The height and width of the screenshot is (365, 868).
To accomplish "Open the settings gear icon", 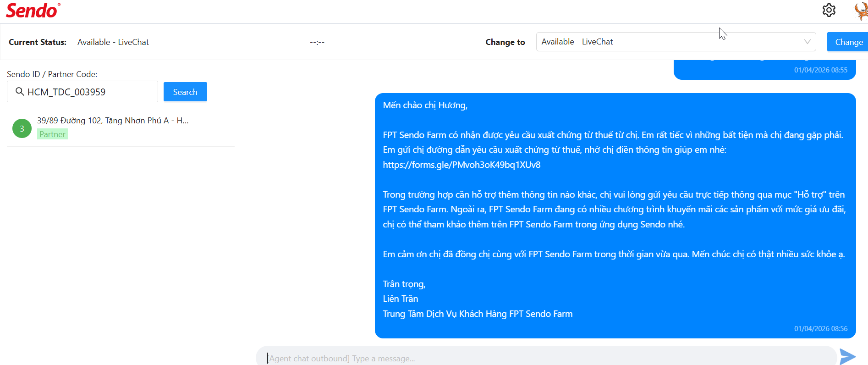I will [x=829, y=10].
